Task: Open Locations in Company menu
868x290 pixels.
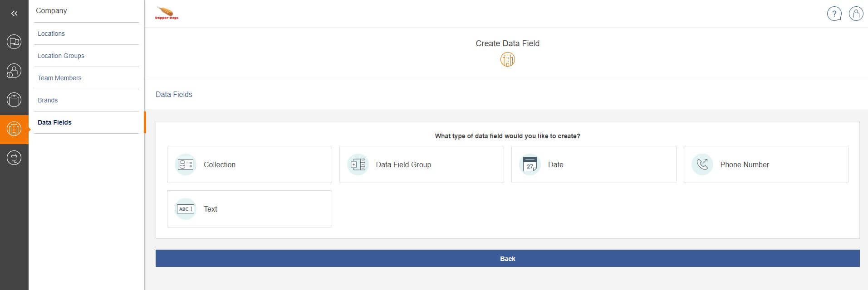Action: coord(51,34)
